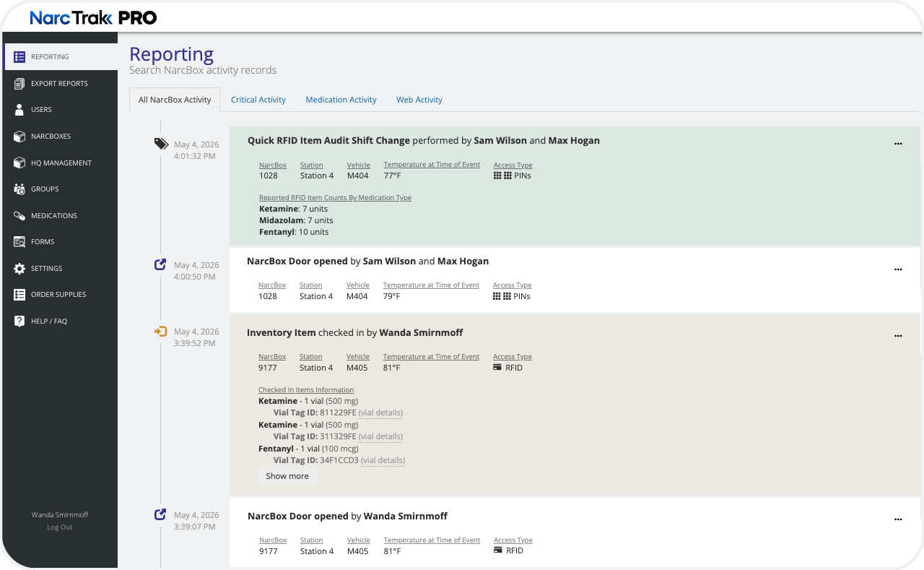Click the Order Supplies list icon
This screenshot has width=924, height=570.
click(x=19, y=294)
